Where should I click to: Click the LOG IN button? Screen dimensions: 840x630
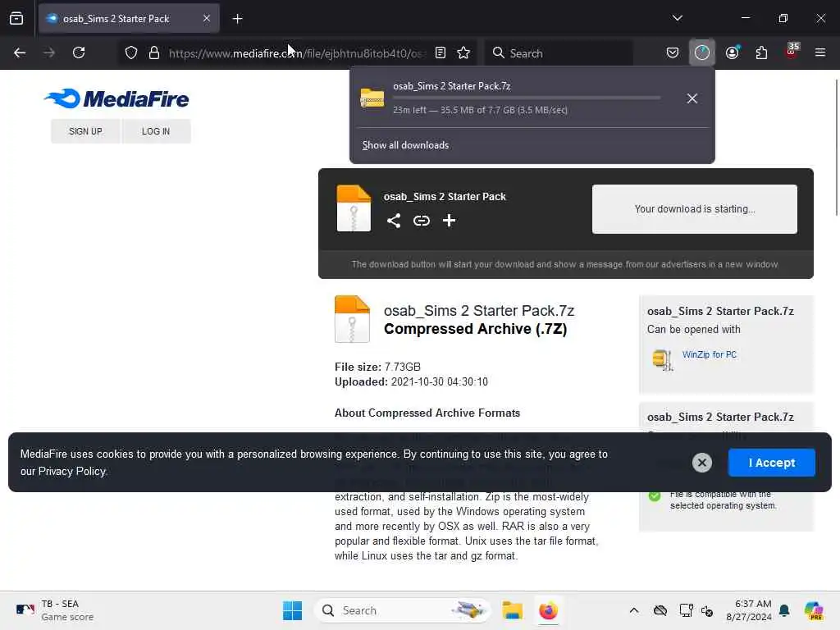pos(156,131)
